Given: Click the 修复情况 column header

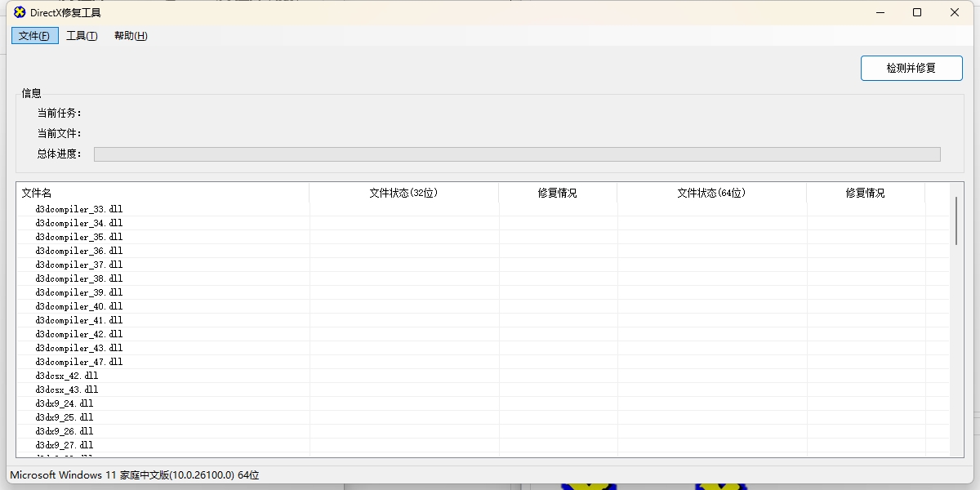Looking at the screenshot, I should tap(558, 191).
